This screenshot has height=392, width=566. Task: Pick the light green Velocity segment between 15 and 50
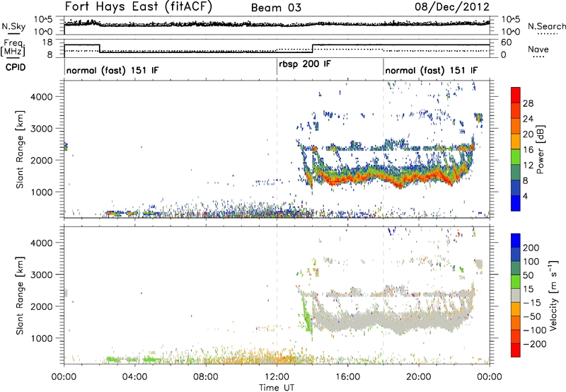516,282
